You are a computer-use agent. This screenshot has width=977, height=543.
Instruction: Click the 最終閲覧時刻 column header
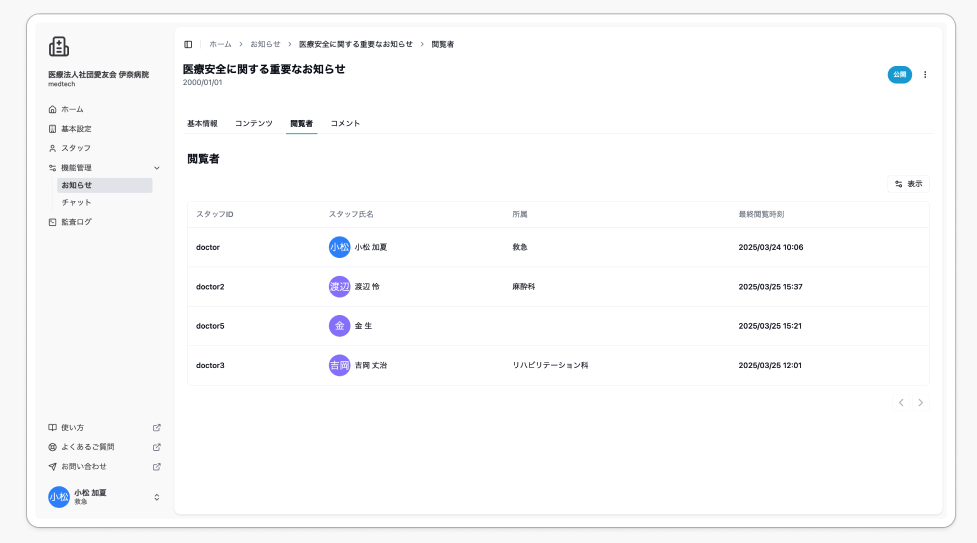[x=761, y=214]
